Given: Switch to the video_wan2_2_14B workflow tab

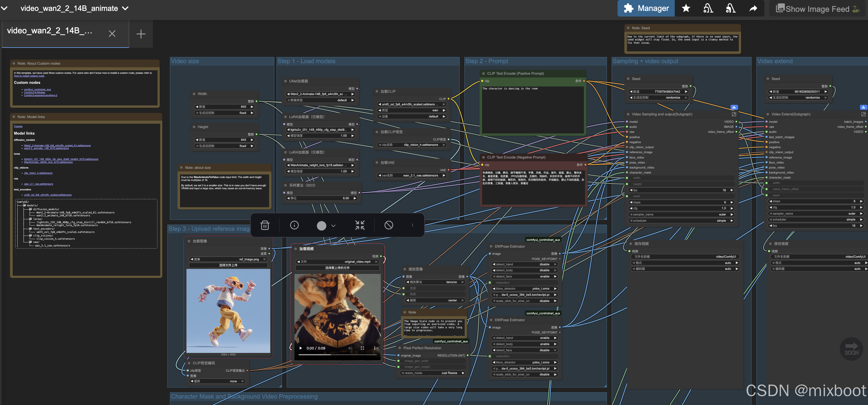Looking at the screenshot, I should (50, 31).
